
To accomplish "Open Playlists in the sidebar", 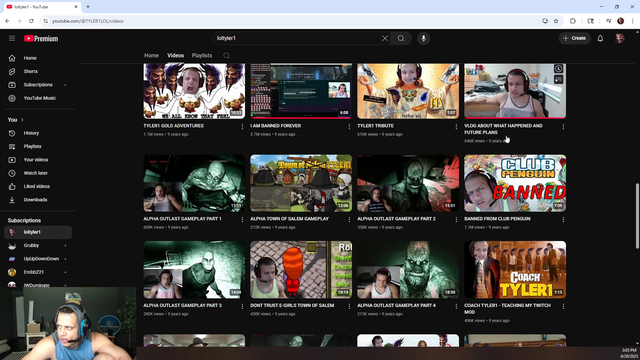I will pos(38,147).
